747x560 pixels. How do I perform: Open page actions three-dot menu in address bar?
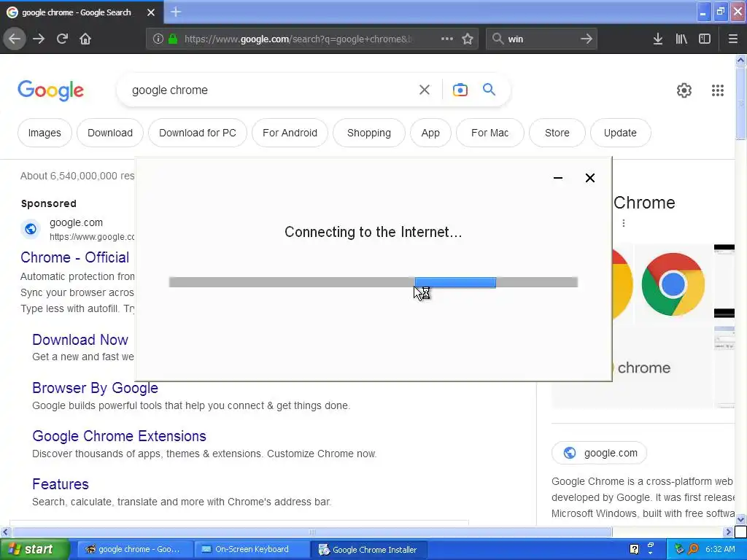tap(447, 39)
